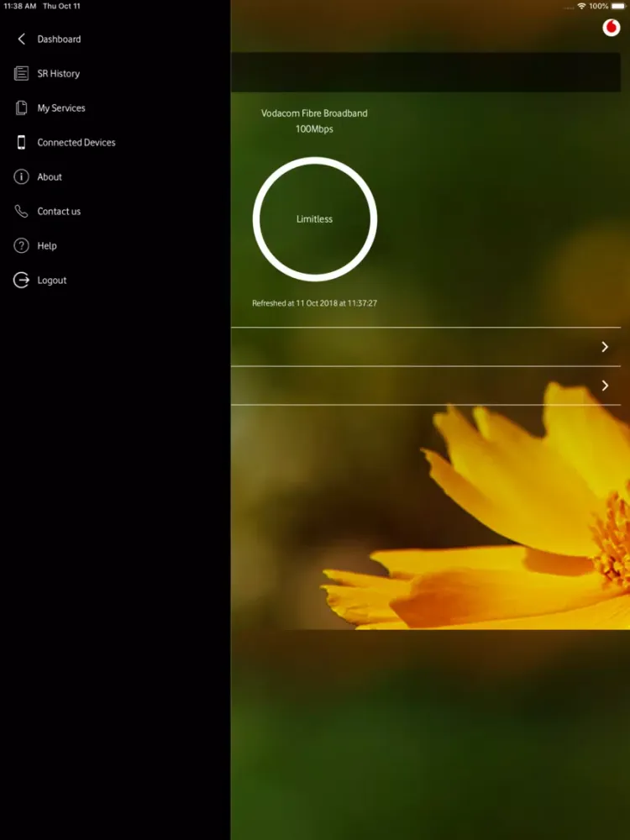Check the Wi-Fi status icon
Screen dimensions: 630x840
click(581, 6)
